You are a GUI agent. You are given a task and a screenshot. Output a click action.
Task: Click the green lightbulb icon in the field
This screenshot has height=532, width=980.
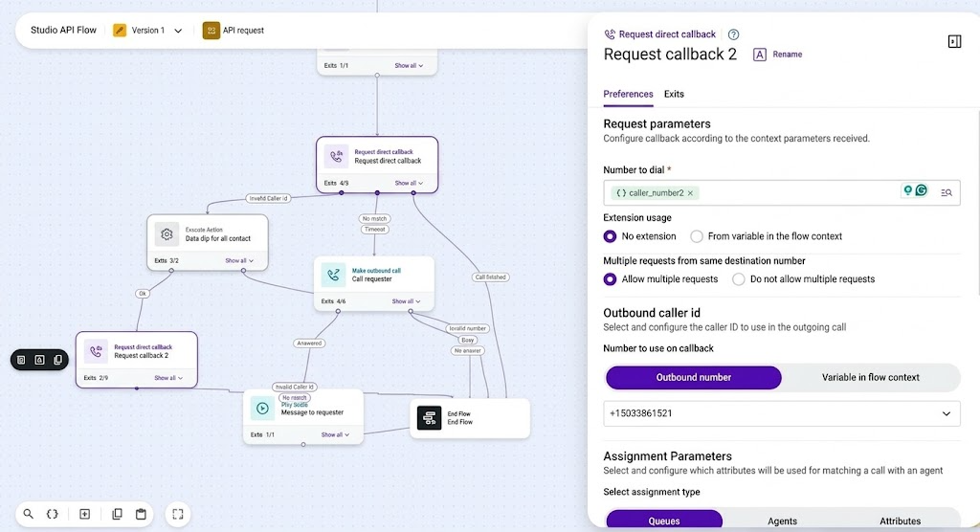[x=907, y=190]
